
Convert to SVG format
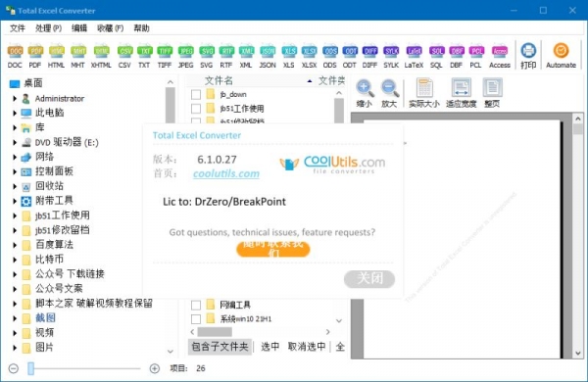(207, 56)
